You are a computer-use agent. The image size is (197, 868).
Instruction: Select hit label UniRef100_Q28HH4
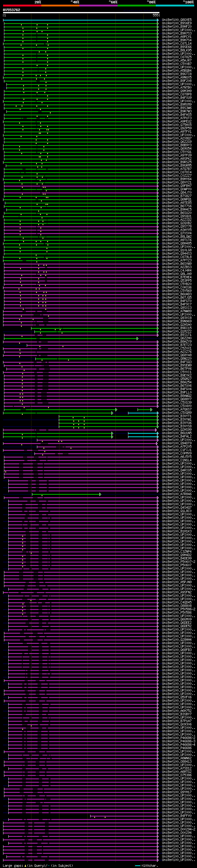pyautogui.click(x=177, y=640)
